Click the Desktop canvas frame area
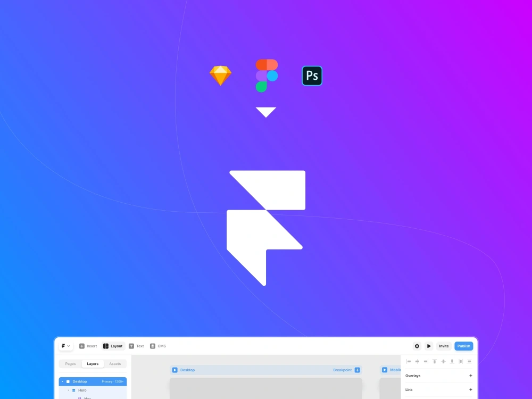Screen dimensions: 532x399 (x=265, y=388)
